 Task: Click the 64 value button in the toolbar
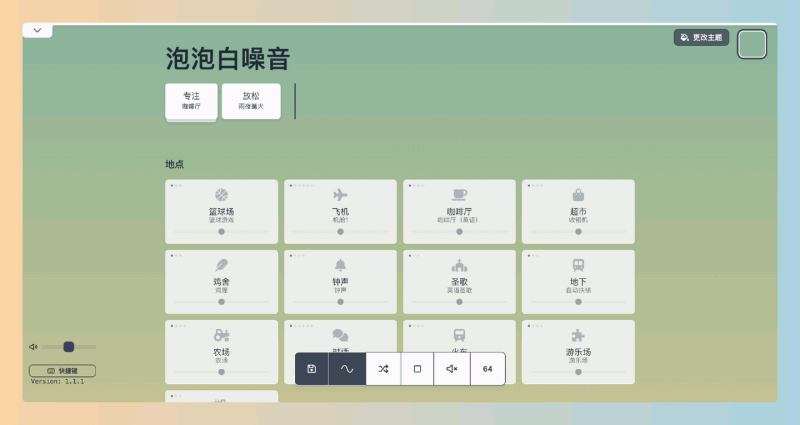coord(487,369)
